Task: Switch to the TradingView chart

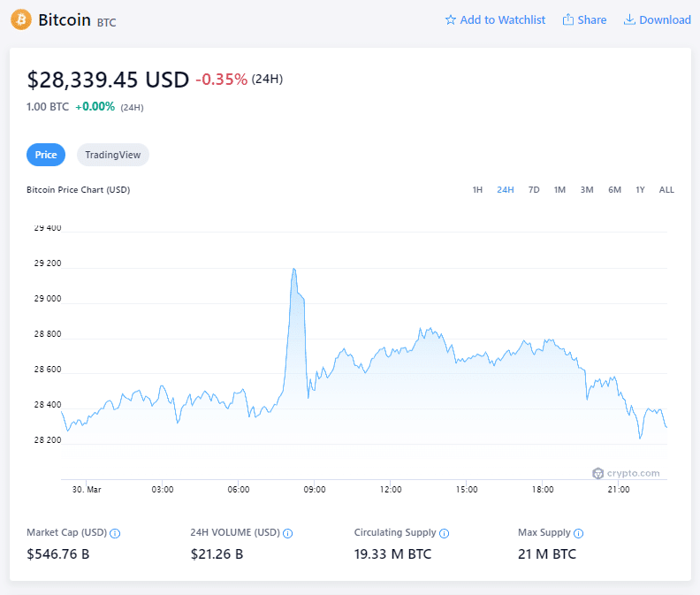Action: coord(113,155)
